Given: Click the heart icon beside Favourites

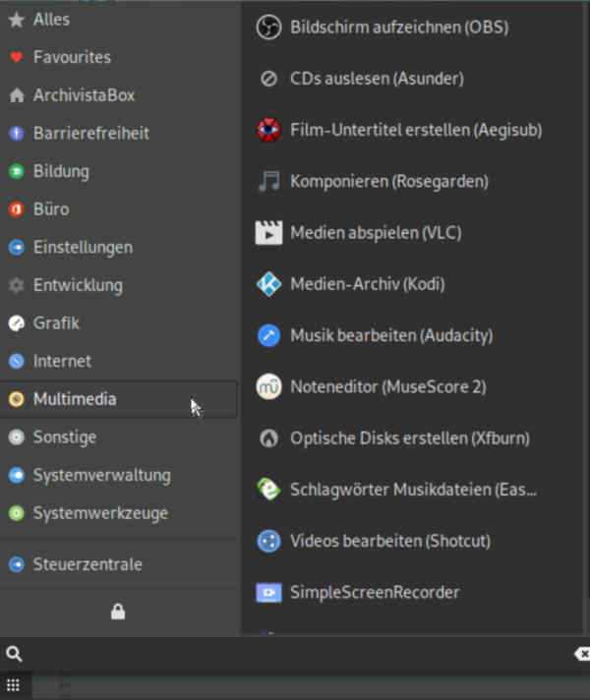Looking at the screenshot, I should coord(17,57).
